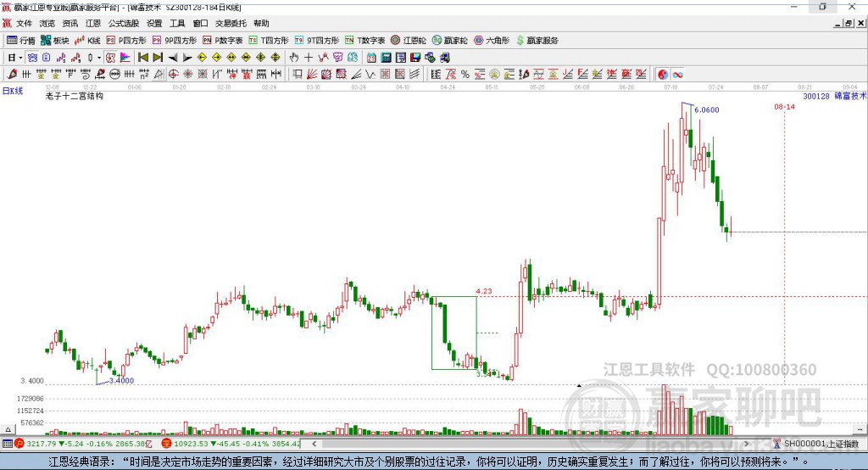Viewport: 868px width, 470px height.
Task: Open the calculator icon
Action: 387,58
